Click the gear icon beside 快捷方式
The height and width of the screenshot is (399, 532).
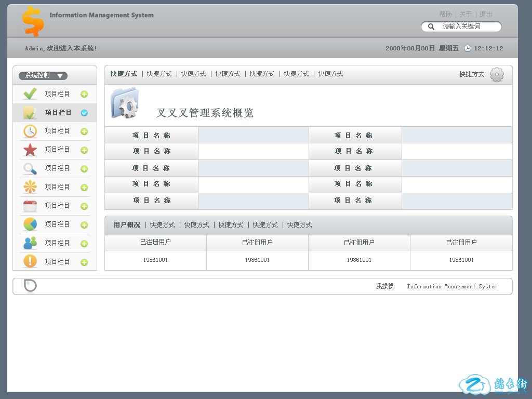(497, 75)
